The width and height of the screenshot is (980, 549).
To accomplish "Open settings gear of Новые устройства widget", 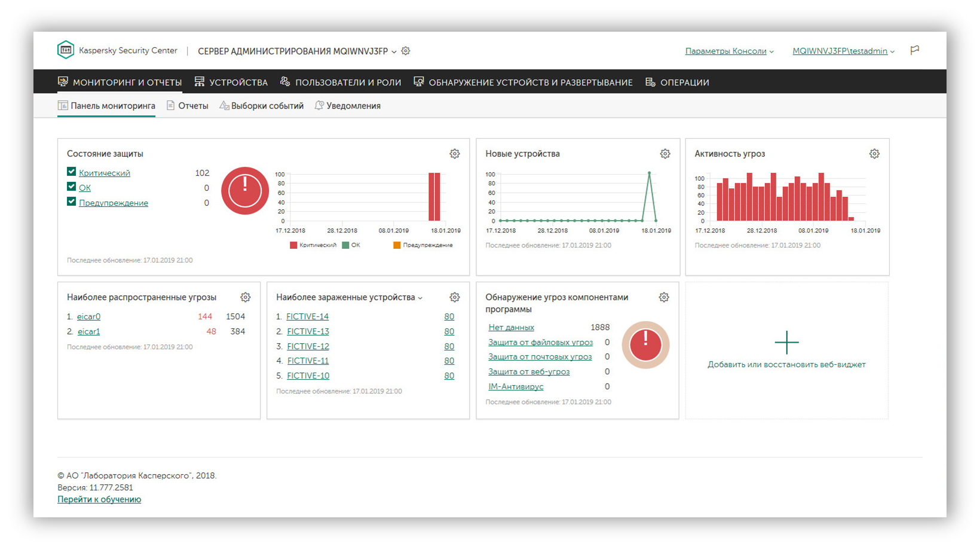I will click(665, 154).
